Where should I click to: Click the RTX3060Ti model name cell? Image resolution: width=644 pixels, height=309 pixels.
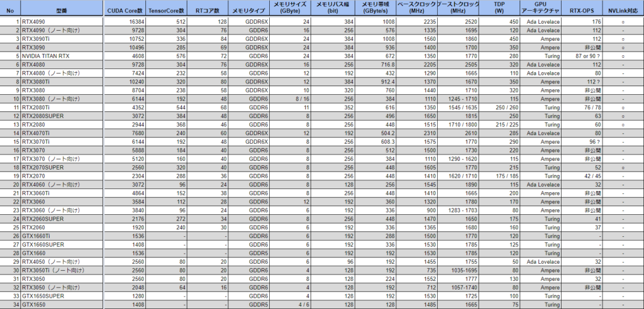pyautogui.click(x=62, y=193)
